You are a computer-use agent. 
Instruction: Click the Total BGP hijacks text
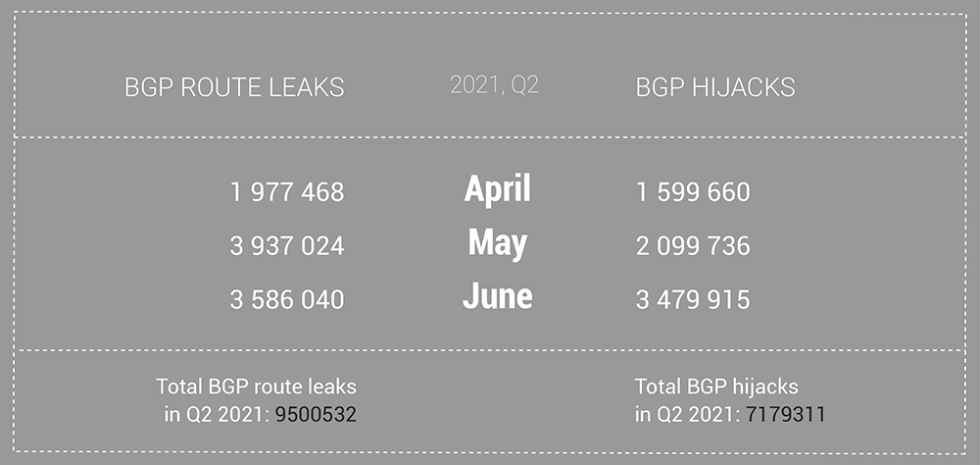(716, 387)
